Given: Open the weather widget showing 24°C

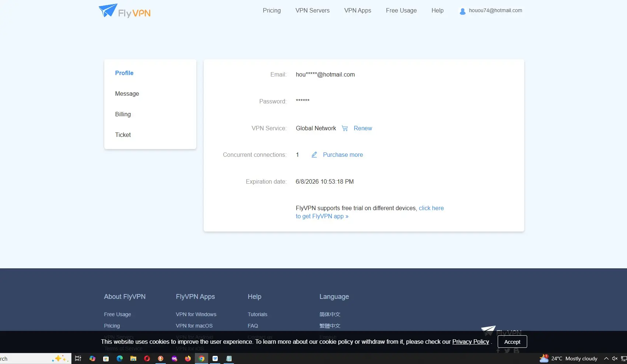Looking at the screenshot, I should (568, 358).
